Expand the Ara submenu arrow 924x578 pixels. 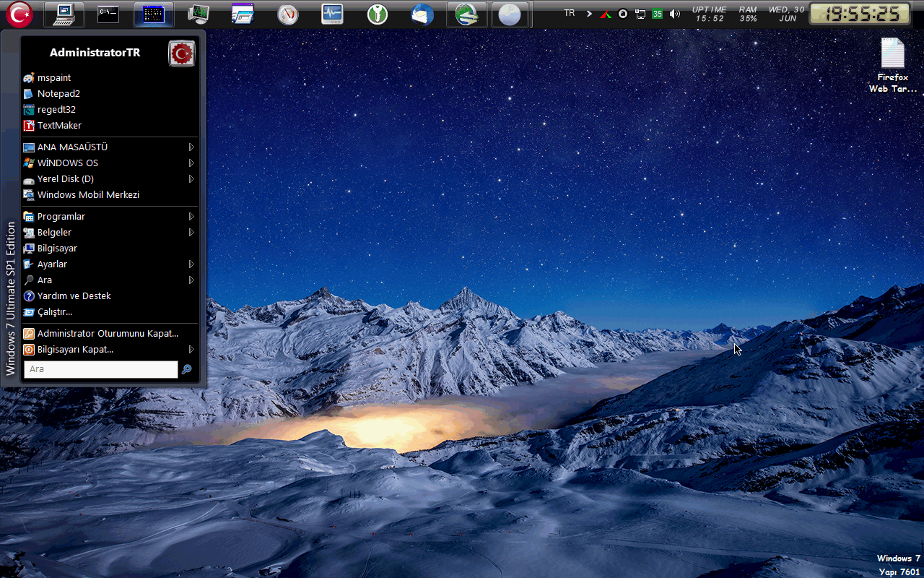point(191,280)
